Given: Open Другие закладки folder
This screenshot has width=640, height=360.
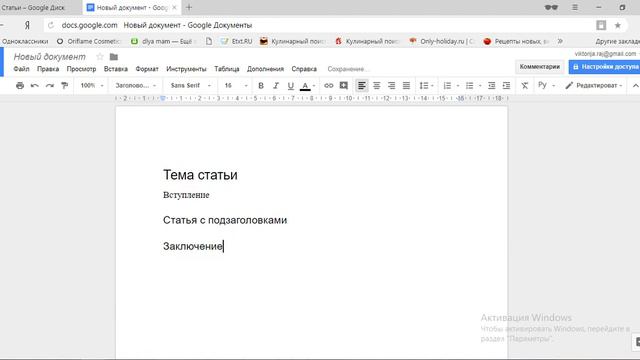Looking at the screenshot, I should [x=617, y=41].
